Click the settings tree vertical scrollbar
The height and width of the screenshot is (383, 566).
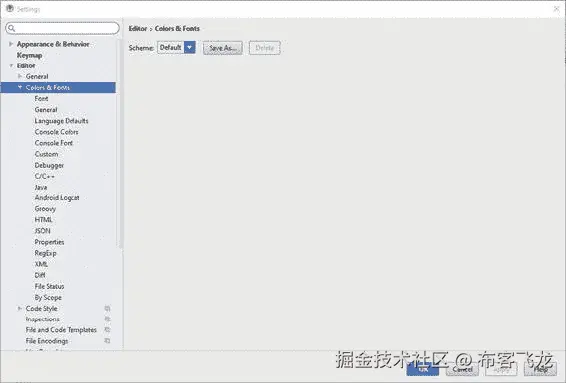pyautogui.click(x=120, y=144)
